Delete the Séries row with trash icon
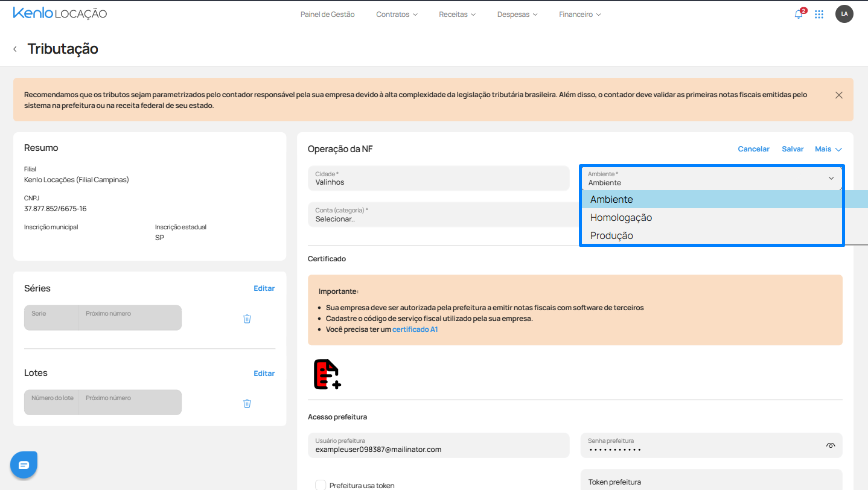The height and width of the screenshot is (490, 868). pyautogui.click(x=247, y=319)
